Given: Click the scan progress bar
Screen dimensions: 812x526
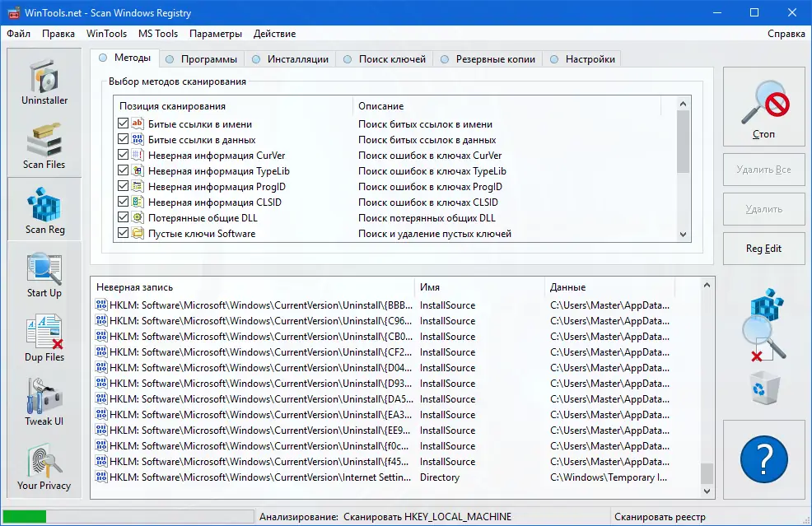Looking at the screenshot, I should pos(128,516).
